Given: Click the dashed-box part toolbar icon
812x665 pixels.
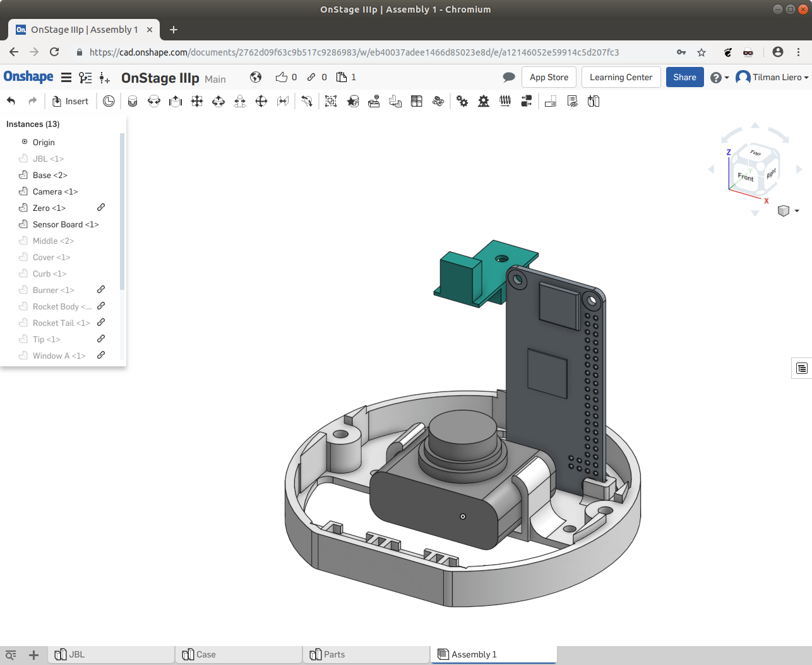Looking at the screenshot, I should coord(551,101).
